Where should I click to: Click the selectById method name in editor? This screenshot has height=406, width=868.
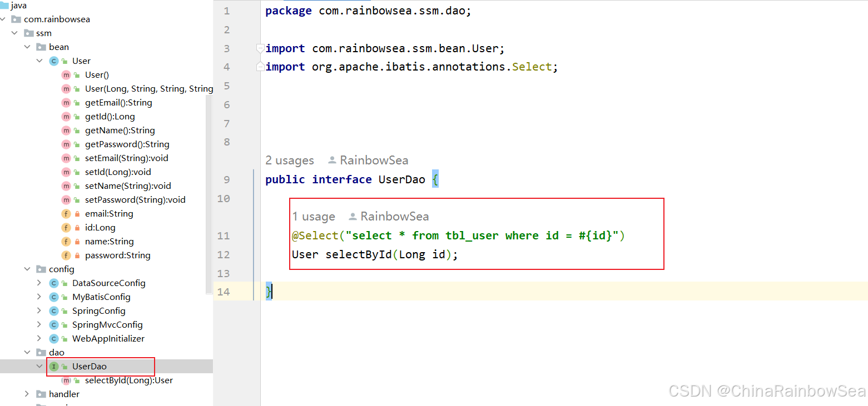click(359, 254)
